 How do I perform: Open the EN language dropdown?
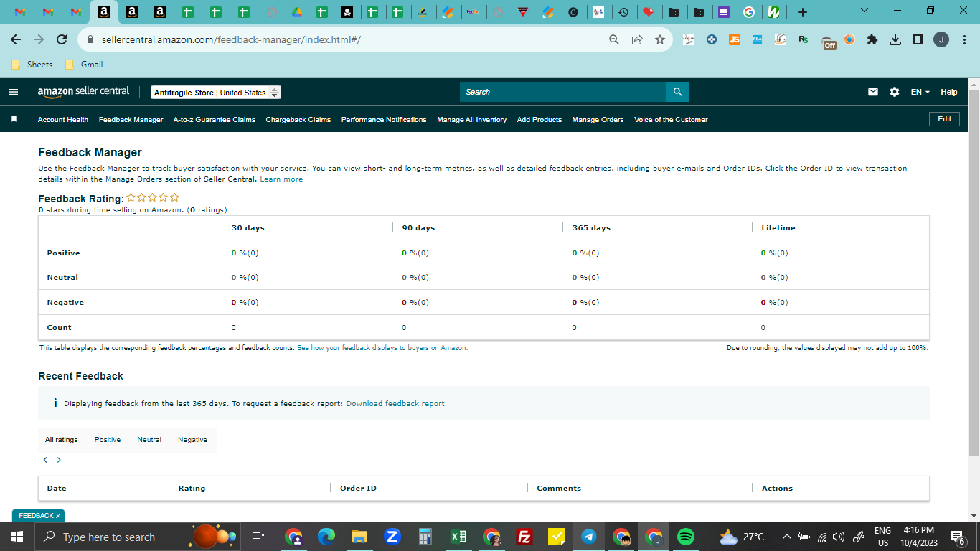tap(920, 92)
